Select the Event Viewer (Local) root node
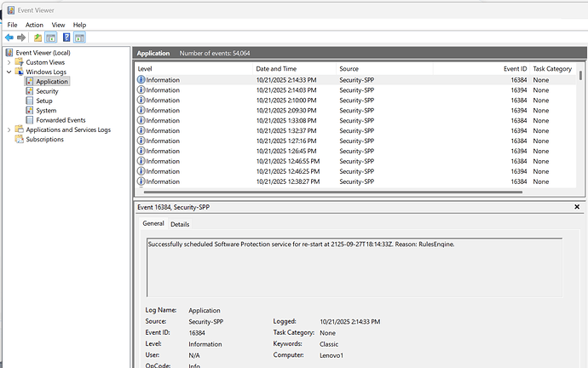The height and width of the screenshot is (368, 588). 43,53
